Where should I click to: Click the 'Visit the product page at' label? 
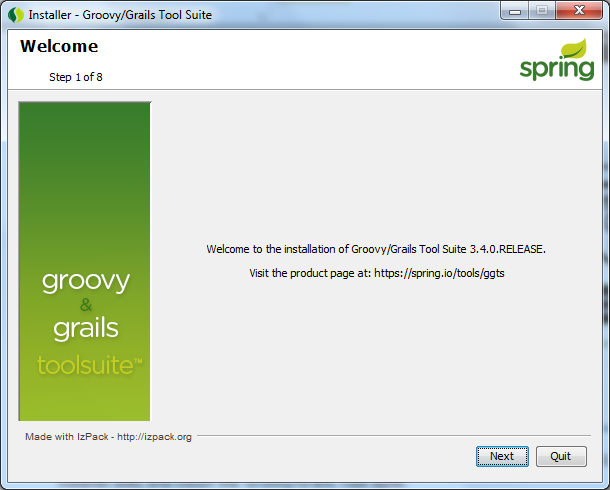click(309, 273)
